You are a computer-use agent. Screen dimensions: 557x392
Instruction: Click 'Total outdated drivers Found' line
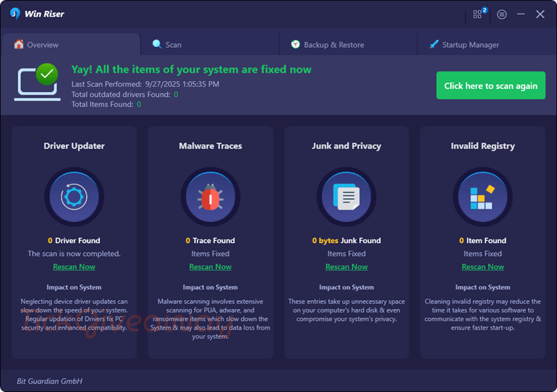124,95
